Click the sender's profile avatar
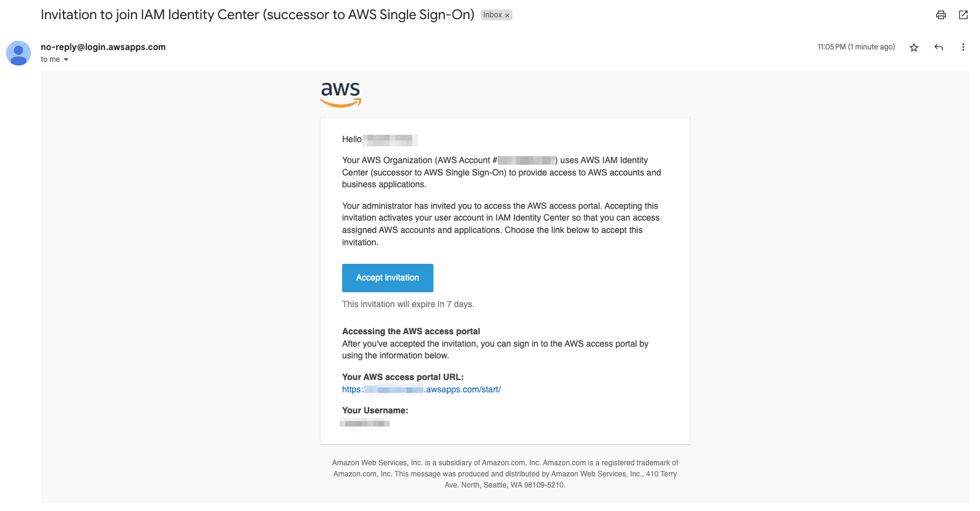The image size is (980, 511). pos(19,53)
